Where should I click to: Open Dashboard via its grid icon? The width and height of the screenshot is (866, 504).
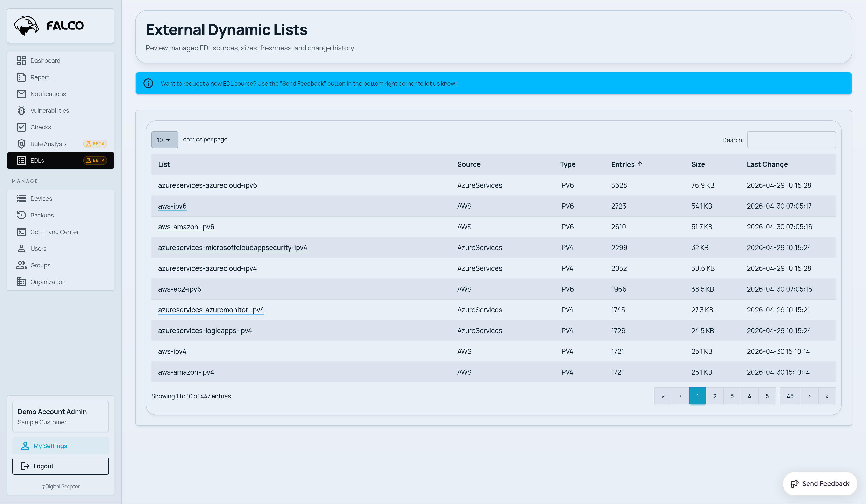tap(21, 61)
